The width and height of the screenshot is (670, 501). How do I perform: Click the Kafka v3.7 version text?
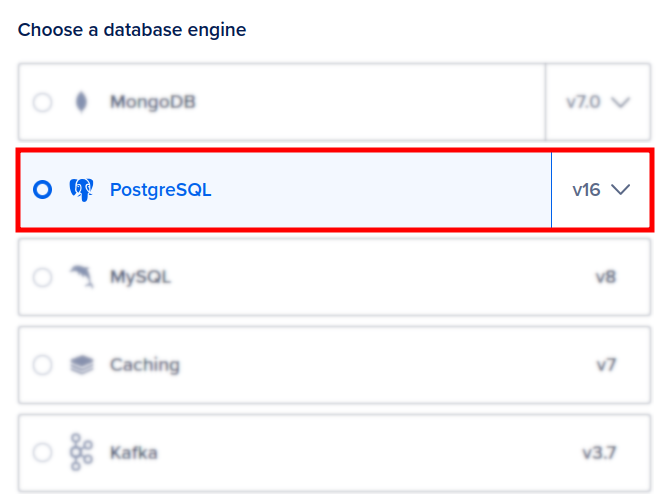[x=599, y=453]
